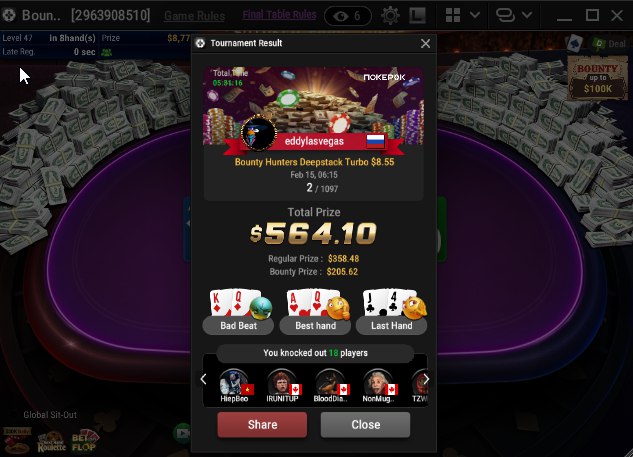Open the Game Rules link

click(194, 16)
